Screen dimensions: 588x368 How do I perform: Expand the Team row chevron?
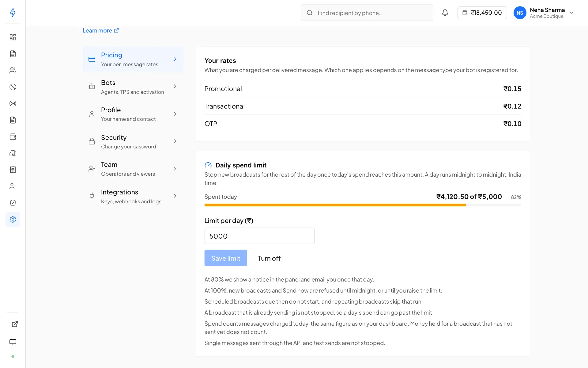click(175, 169)
